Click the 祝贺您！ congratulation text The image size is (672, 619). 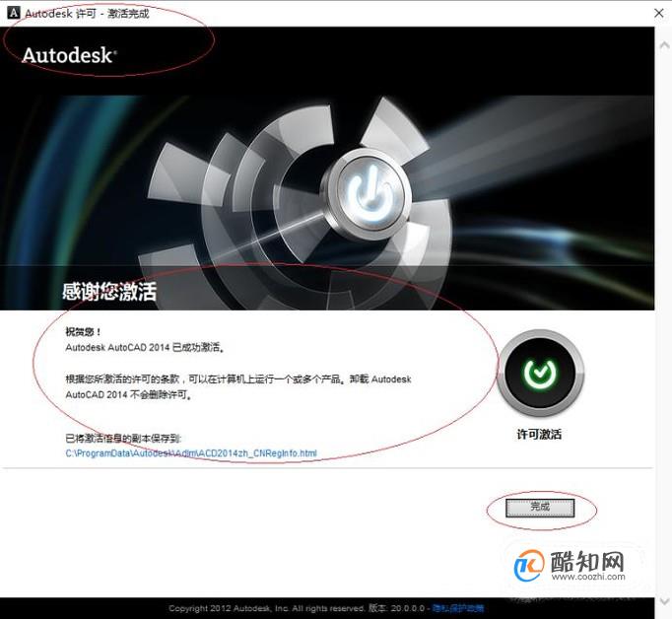[83, 331]
